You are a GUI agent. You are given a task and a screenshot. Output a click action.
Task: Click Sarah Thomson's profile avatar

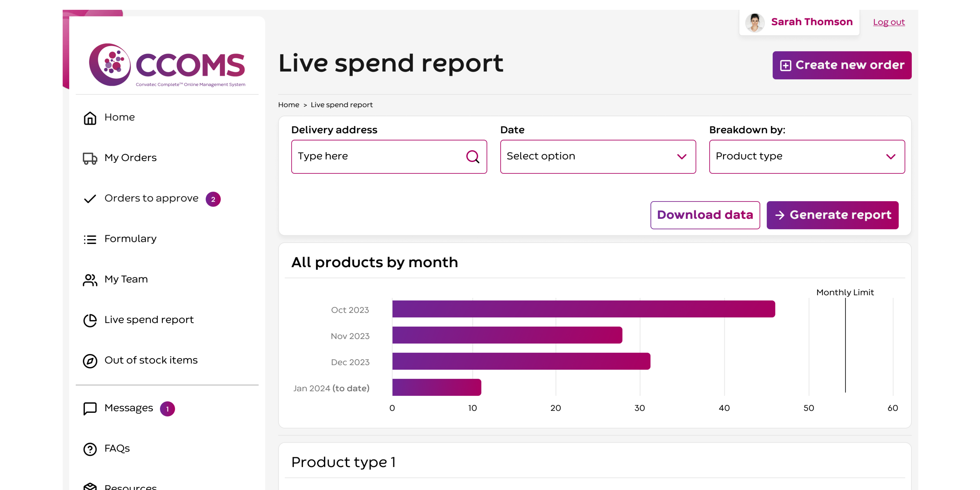click(754, 23)
